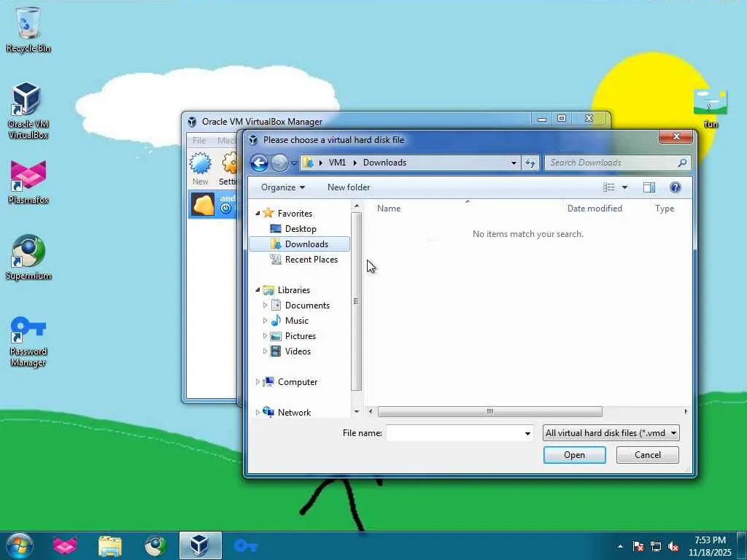The image size is (747, 560).
Task: Click the scroll right arrow in the file list
Action: (686, 411)
